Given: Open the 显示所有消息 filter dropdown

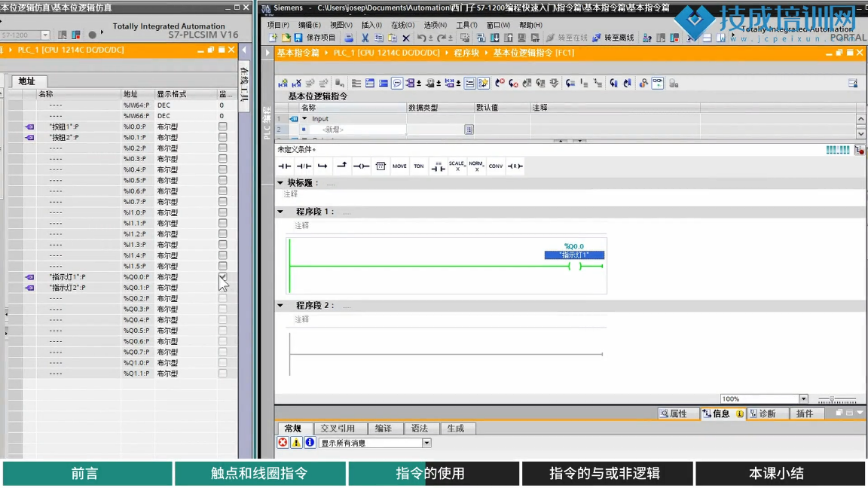Looking at the screenshot, I should [426, 443].
